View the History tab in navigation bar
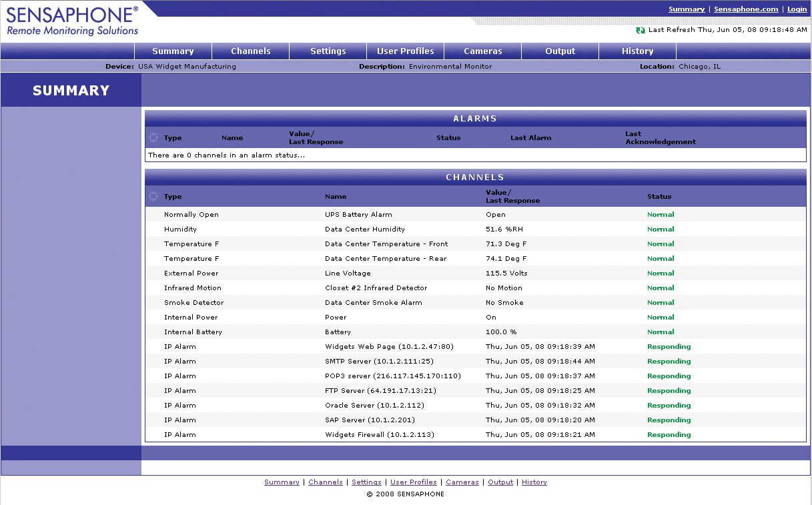 637,51
